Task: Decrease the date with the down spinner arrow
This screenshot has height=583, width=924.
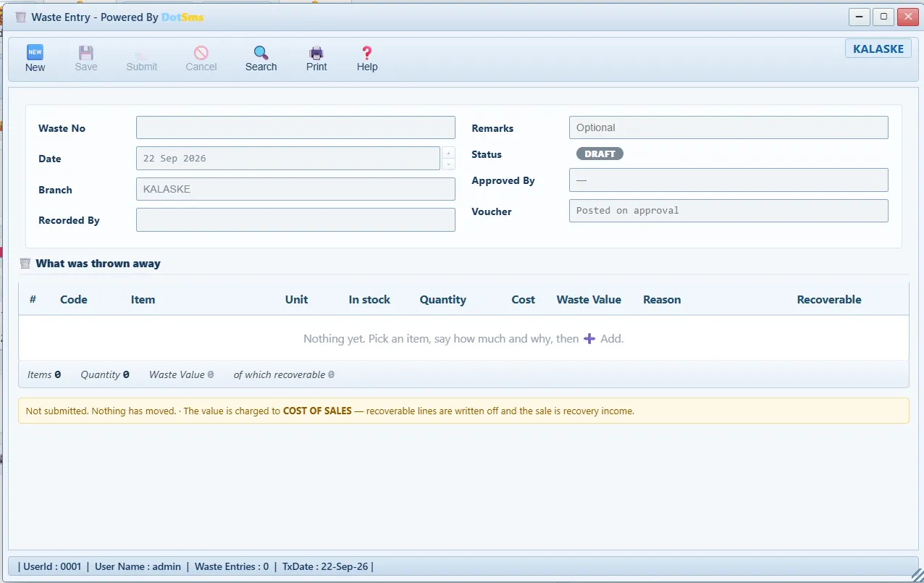Action: tap(448, 164)
